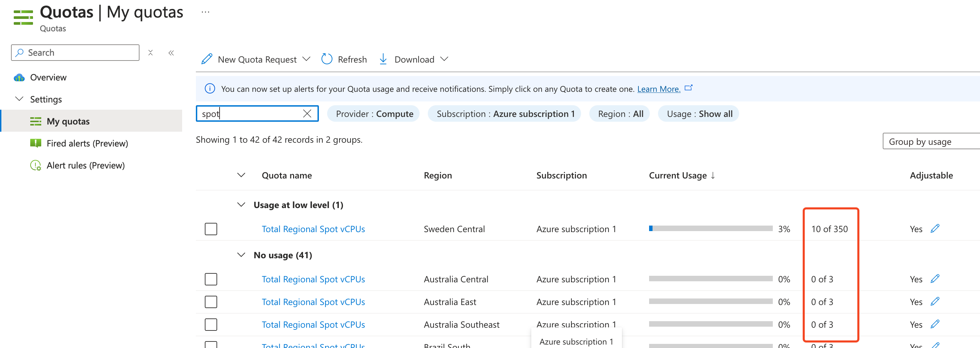
Task: Sort by the Current Usage arrow
Action: tap(713, 175)
